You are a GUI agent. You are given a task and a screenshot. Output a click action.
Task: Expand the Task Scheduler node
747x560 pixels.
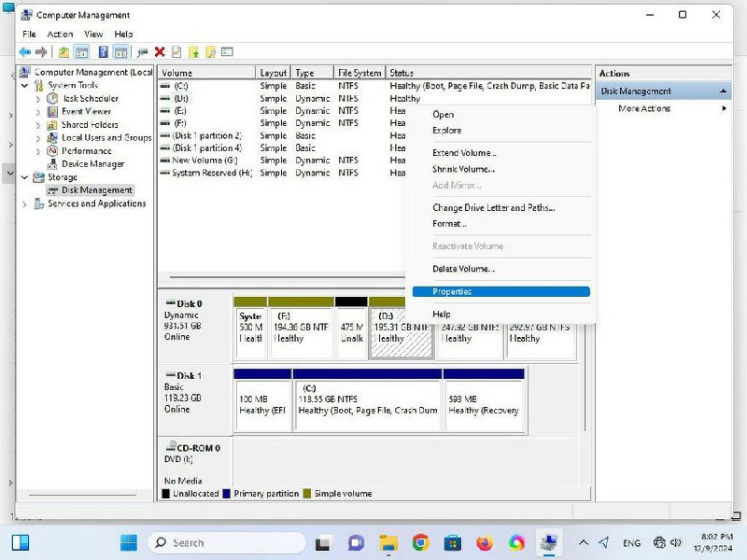[38, 99]
